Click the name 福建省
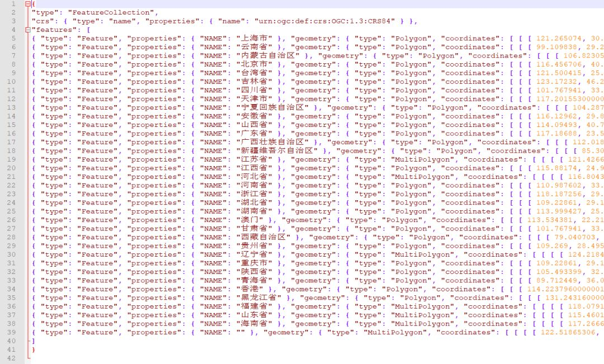604x364 pixels. 254,306
